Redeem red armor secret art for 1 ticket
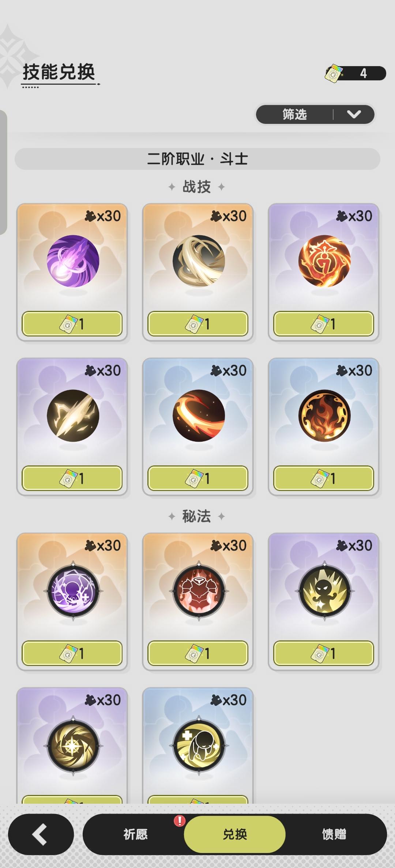Image resolution: width=395 pixels, height=868 pixels. (198, 653)
